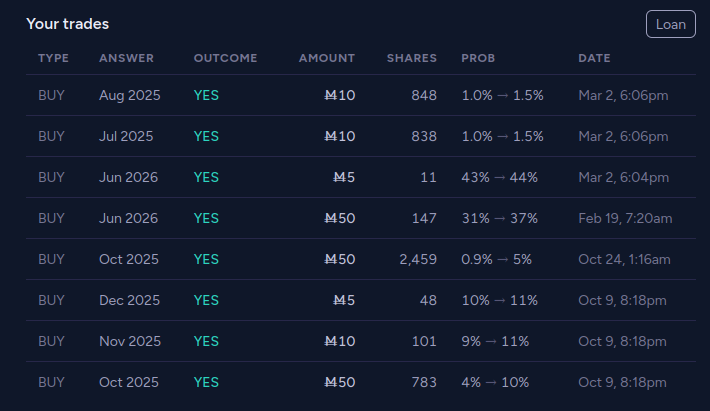Image resolution: width=710 pixels, height=411 pixels.
Task: Click the 783 shares value
Action: 424,382
